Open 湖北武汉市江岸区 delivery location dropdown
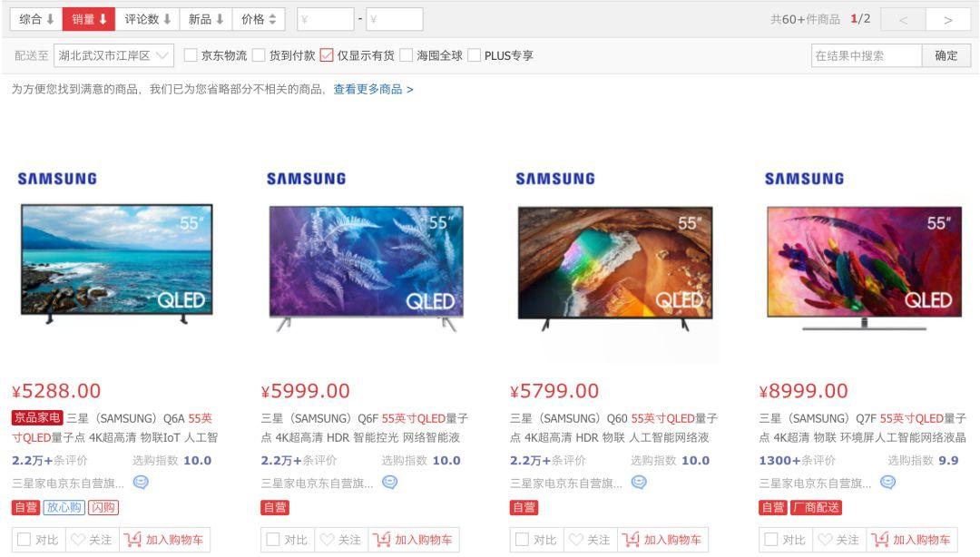Screen dimensions: 980x557 coord(113,55)
